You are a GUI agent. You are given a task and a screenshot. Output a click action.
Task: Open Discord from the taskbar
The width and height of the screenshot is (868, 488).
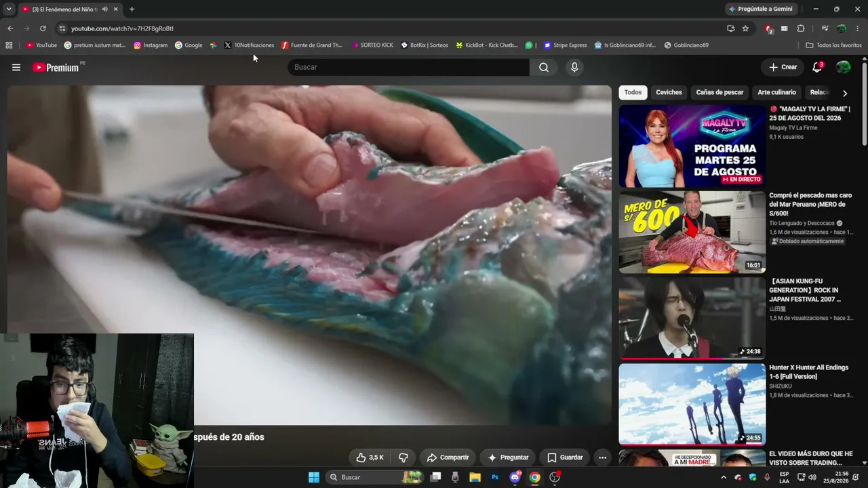(515, 477)
